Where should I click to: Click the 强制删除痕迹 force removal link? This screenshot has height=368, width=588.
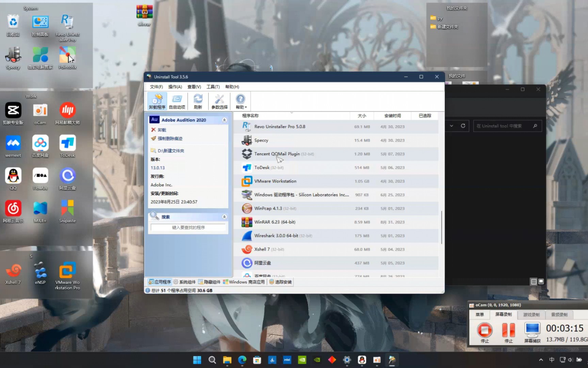[x=170, y=138]
